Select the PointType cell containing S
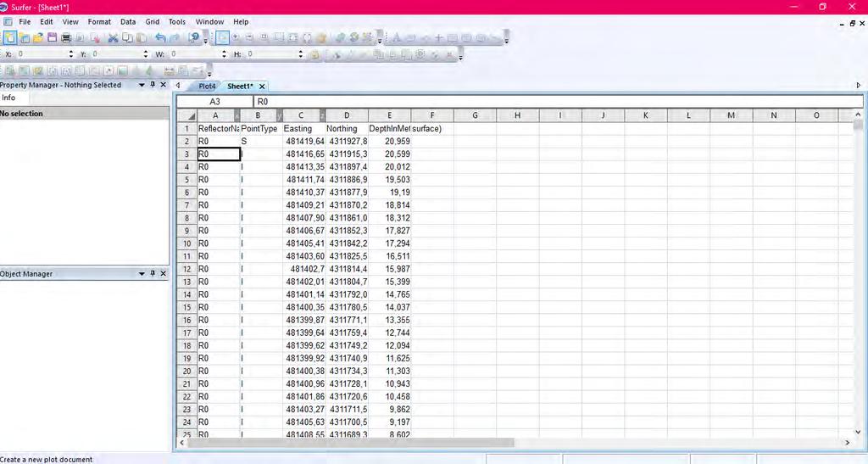Viewport: 868px width, 464px height. (x=261, y=141)
